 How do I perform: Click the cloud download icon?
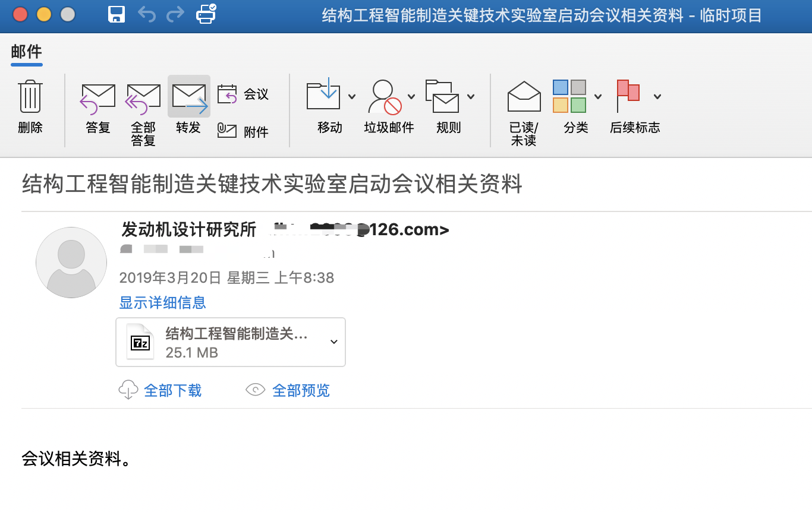(128, 390)
